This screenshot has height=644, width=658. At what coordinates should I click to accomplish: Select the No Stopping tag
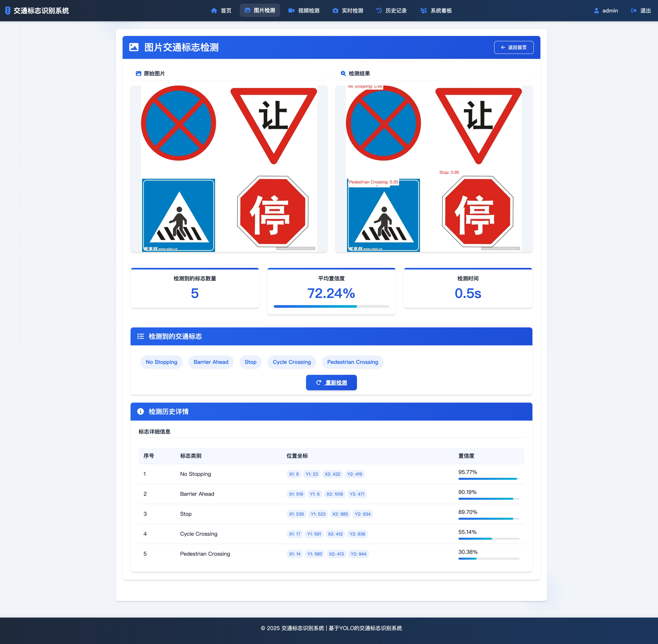click(x=161, y=362)
